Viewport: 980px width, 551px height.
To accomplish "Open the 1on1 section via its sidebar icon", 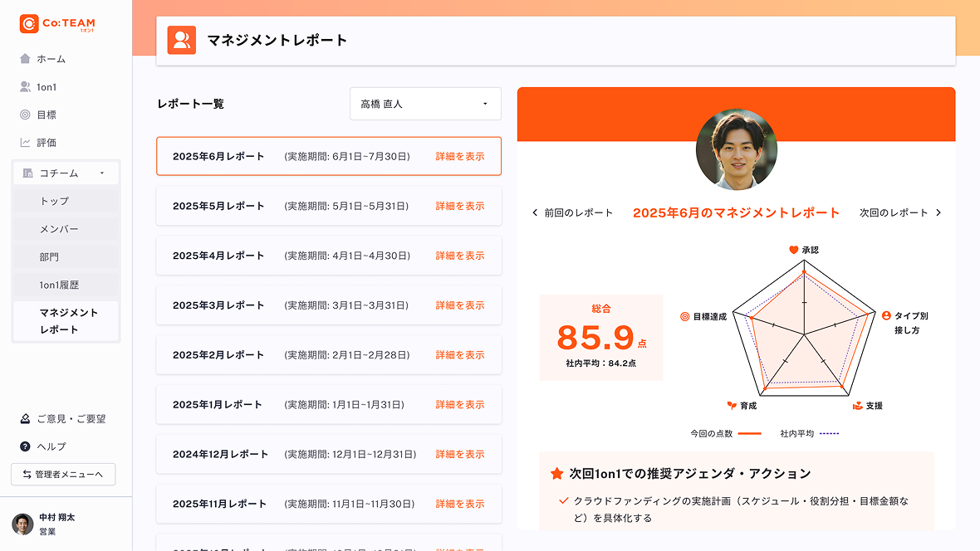I will tap(24, 86).
